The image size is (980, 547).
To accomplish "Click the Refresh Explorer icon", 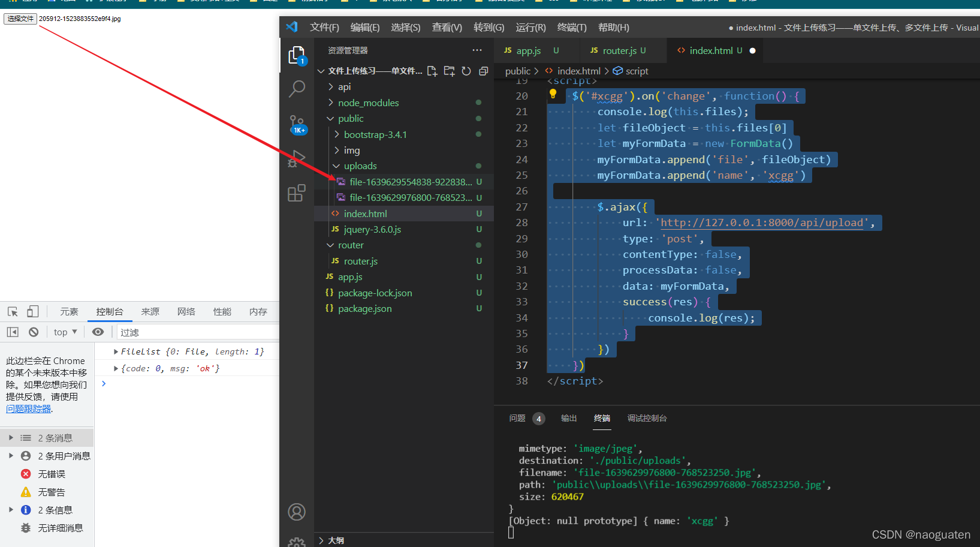I will tap(466, 71).
